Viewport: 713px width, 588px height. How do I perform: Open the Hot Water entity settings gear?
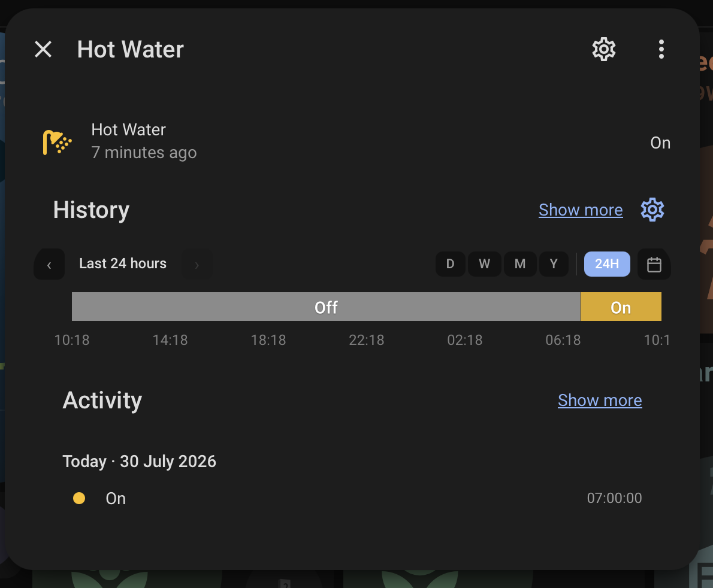coord(603,49)
